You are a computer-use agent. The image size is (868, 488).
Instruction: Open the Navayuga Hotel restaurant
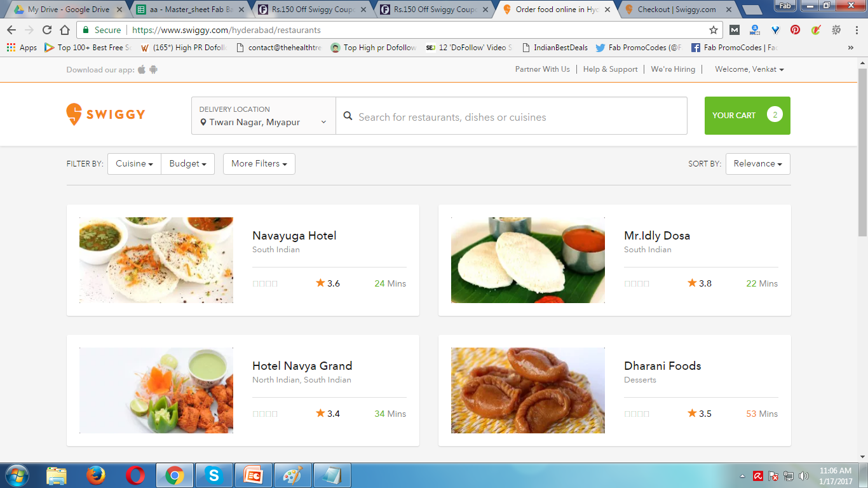(x=294, y=236)
